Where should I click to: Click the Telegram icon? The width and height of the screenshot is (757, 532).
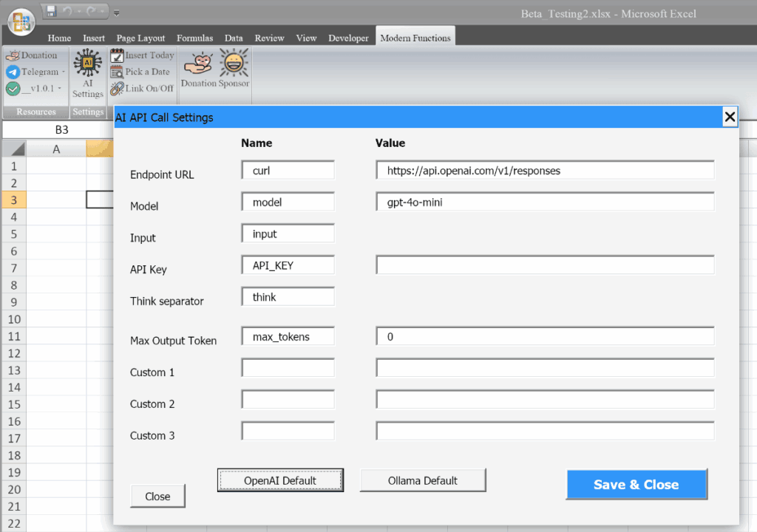[x=13, y=72]
